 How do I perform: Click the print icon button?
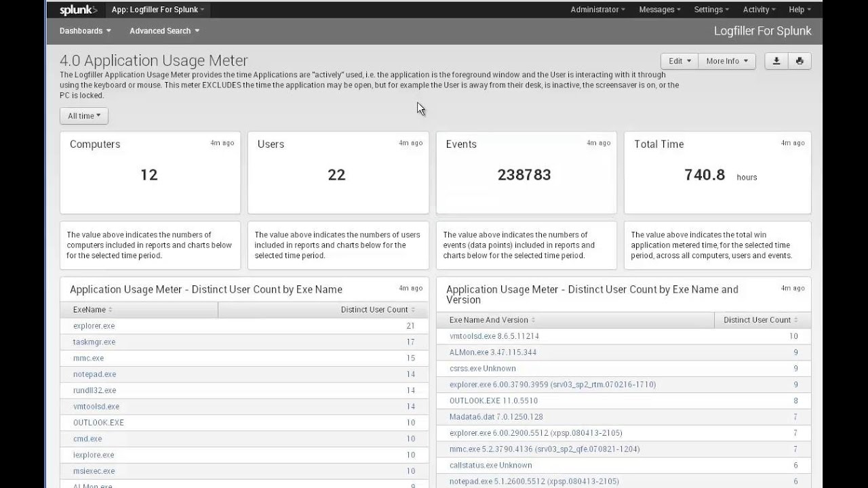coord(800,61)
